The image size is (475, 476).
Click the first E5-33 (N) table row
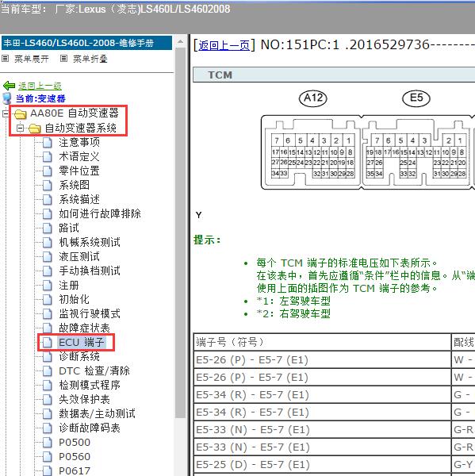pyautogui.click(x=322, y=429)
